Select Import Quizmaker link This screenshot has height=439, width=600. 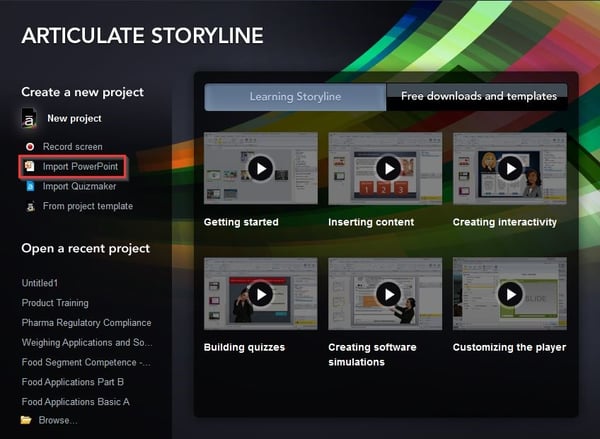pos(79,186)
